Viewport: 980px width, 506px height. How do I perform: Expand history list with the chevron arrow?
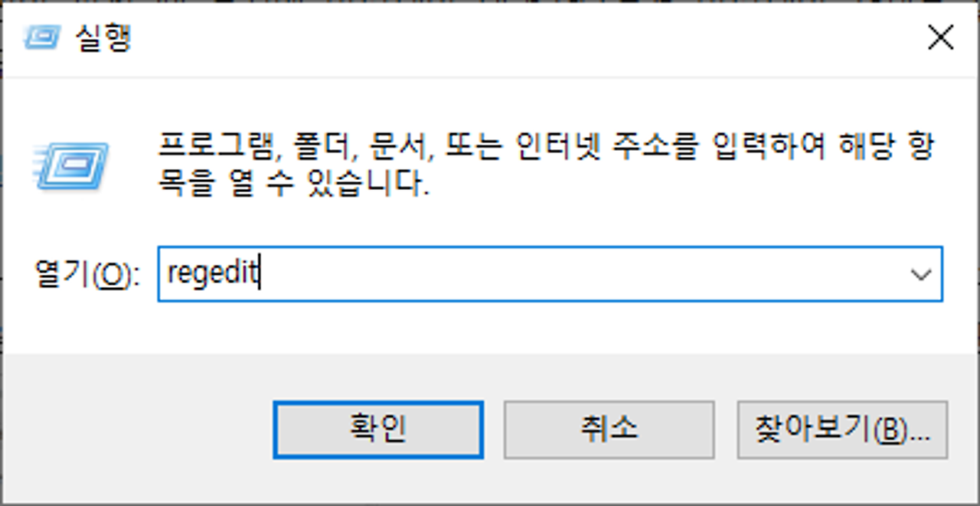click(921, 273)
